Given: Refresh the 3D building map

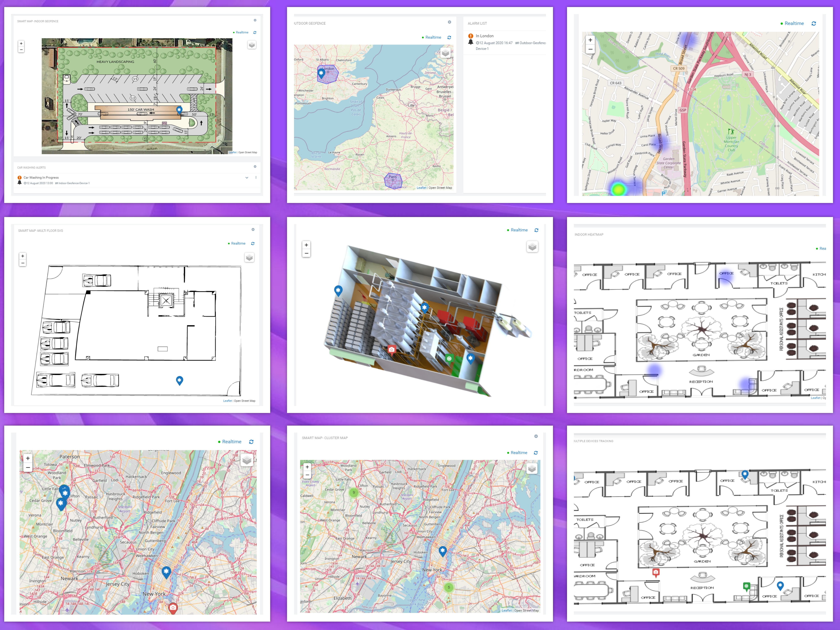Looking at the screenshot, I should (x=537, y=230).
